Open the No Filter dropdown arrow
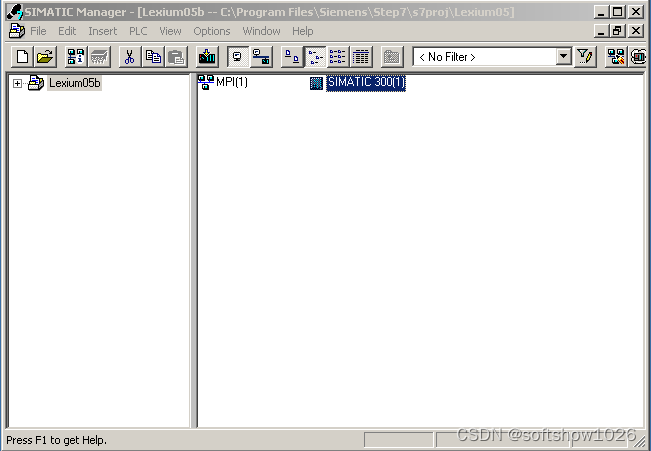The image size is (651, 451). coord(563,56)
